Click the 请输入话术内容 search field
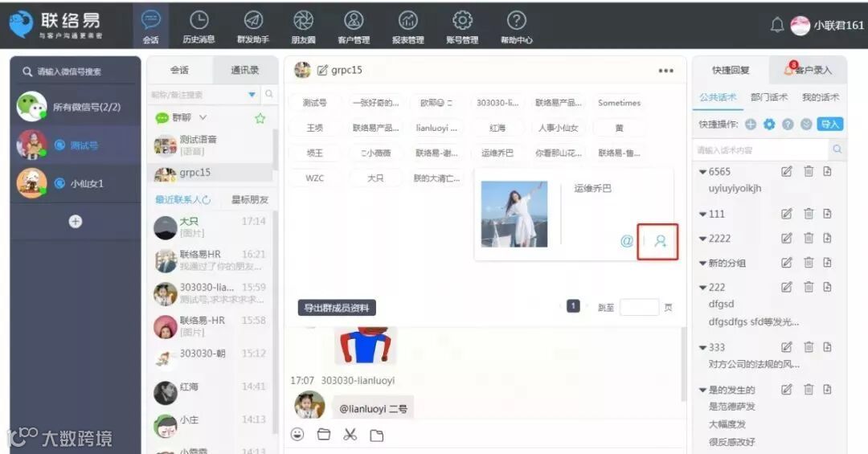This screenshot has height=454, width=868. tap(762, 149)
